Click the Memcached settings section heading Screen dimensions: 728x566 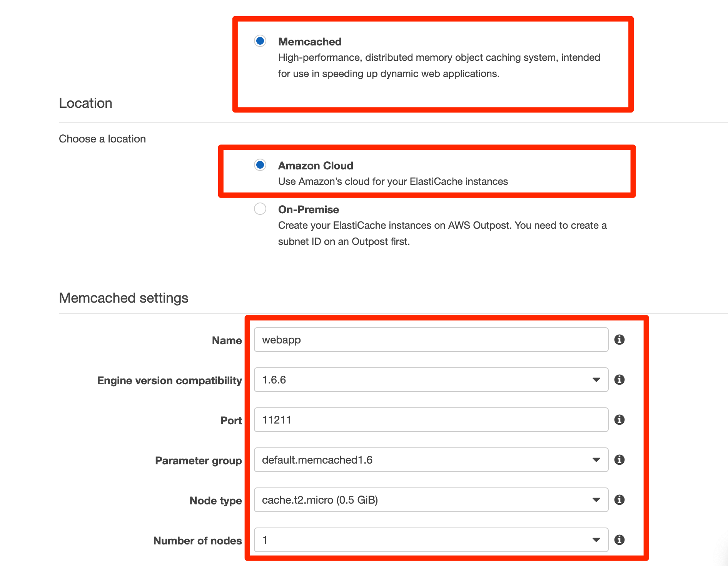point(124,298)
